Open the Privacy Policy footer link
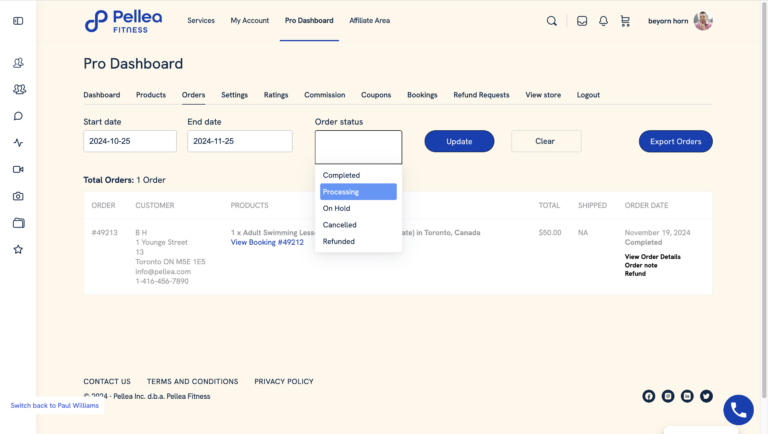 pos(284,381)
